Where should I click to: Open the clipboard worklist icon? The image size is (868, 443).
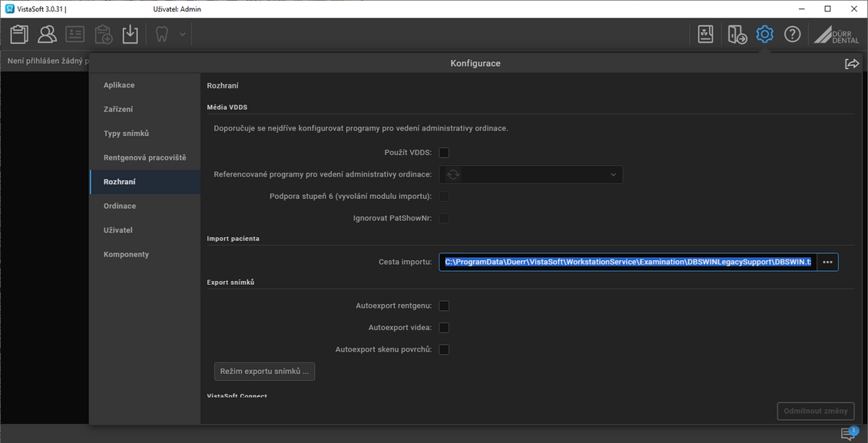[19, 35]
